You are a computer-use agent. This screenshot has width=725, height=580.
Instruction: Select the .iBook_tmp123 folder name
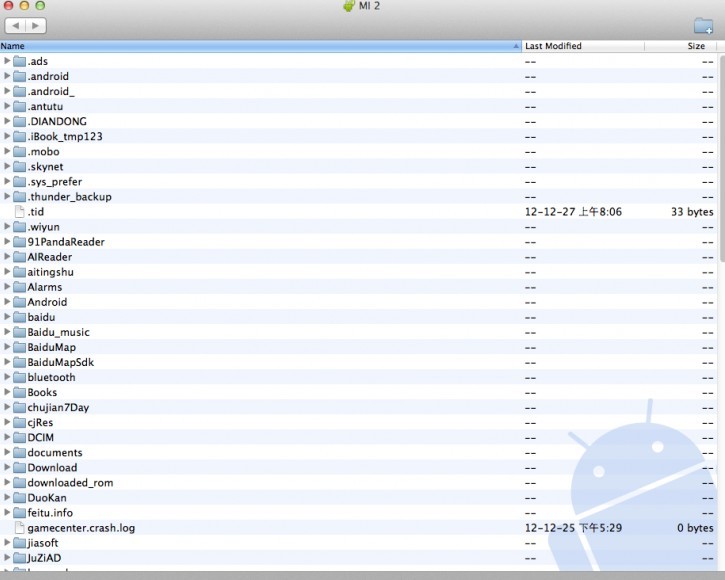tap(65, 136)
